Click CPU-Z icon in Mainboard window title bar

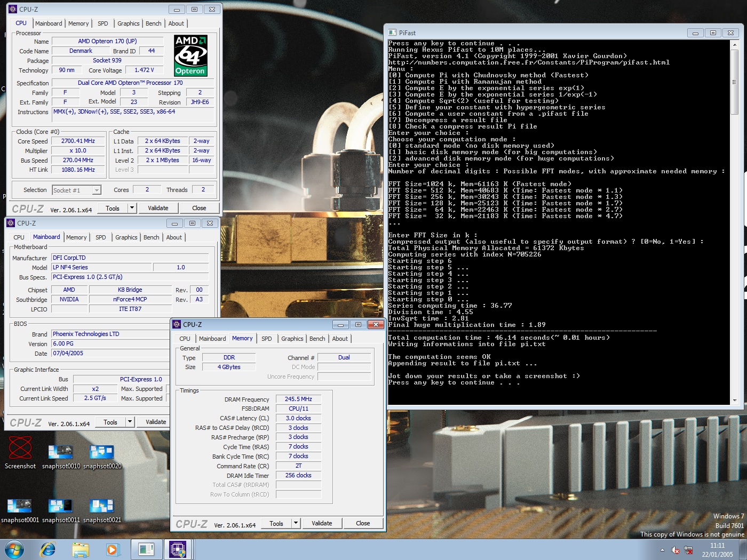pos(11,223)
